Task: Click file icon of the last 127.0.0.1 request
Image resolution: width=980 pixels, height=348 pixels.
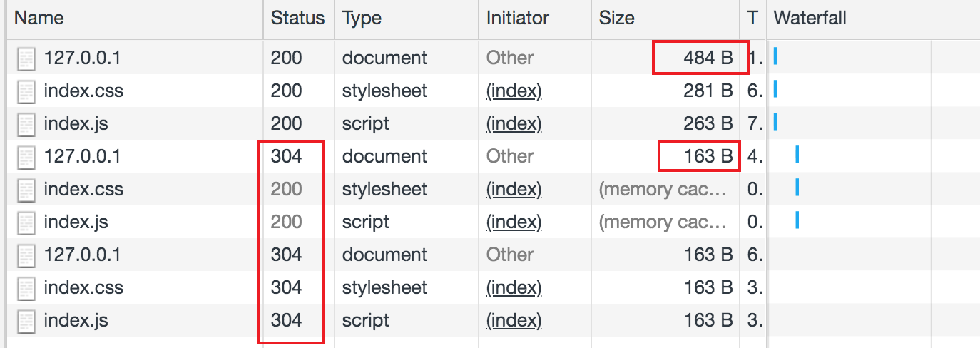Action: 26,255
